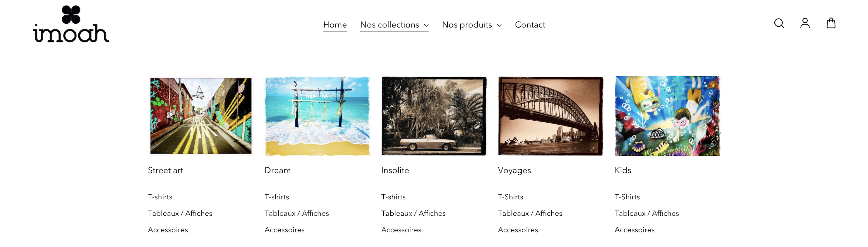
Task: Click the Voyages collection title
Action: 514,171
